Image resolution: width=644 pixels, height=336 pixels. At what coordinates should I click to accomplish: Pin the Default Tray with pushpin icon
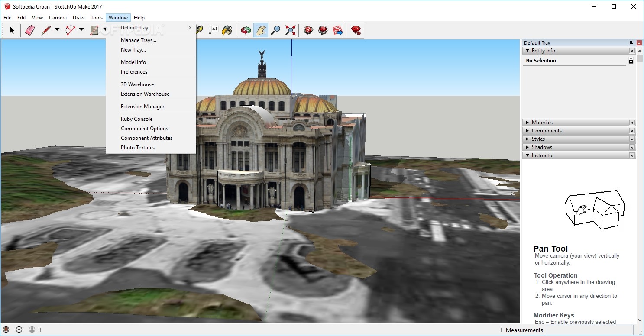(631, 43)
